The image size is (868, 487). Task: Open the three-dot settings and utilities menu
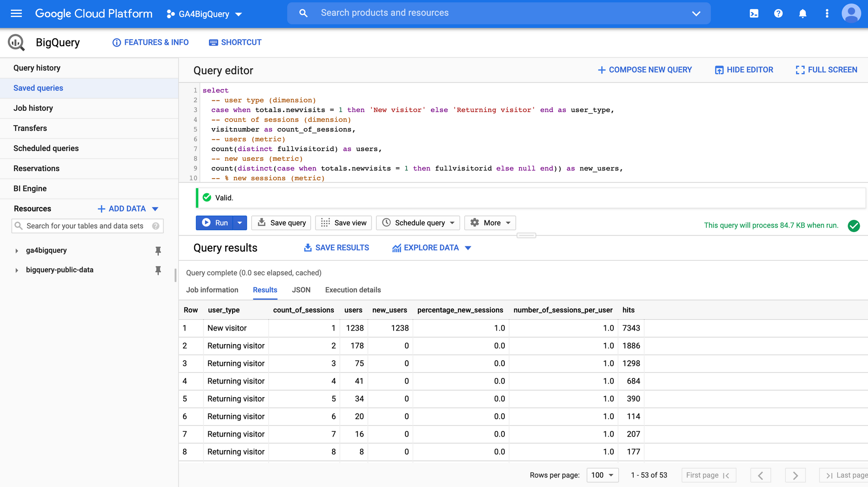tap(827, 13)
